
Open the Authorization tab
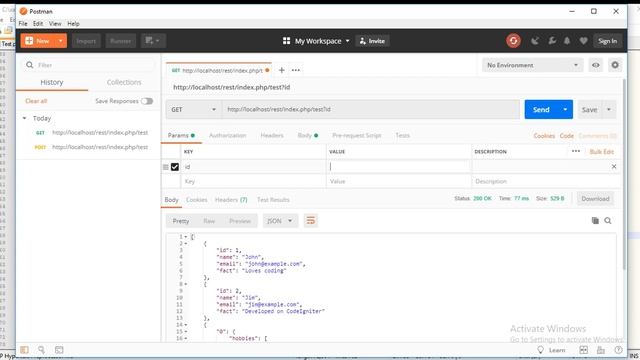pos(227,135)
